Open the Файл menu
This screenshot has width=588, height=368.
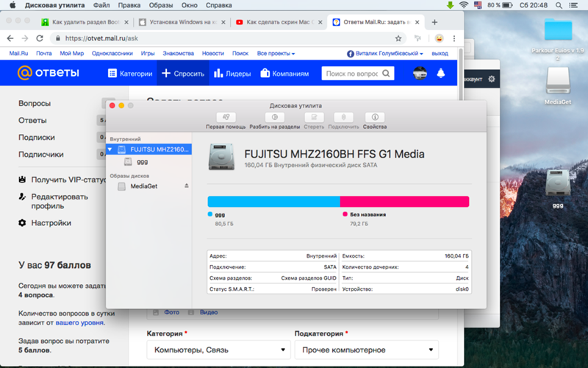[x=101, y=5]
